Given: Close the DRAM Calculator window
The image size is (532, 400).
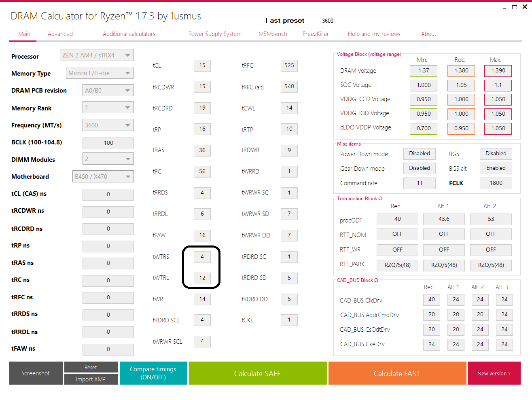Looking at the screenshot, I should [525, 7].
